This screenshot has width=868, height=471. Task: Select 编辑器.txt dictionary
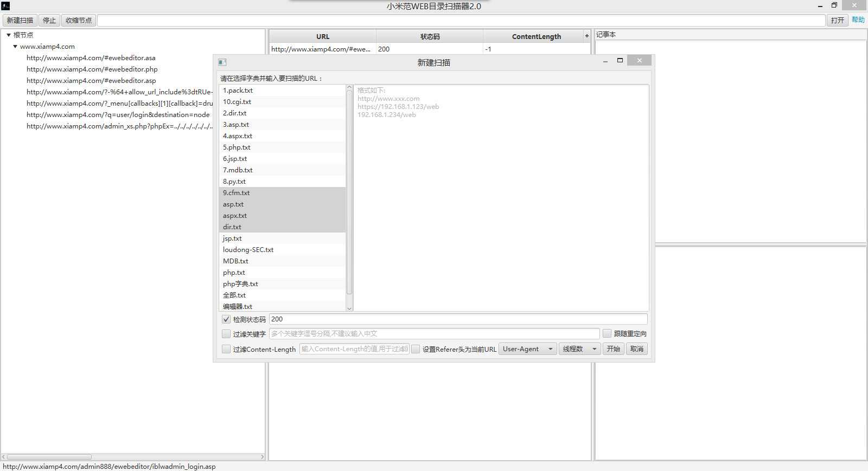(x=282, y=307)
